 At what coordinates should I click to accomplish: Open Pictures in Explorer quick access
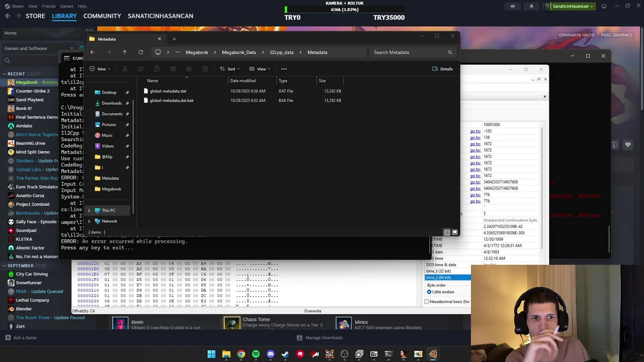109,125
